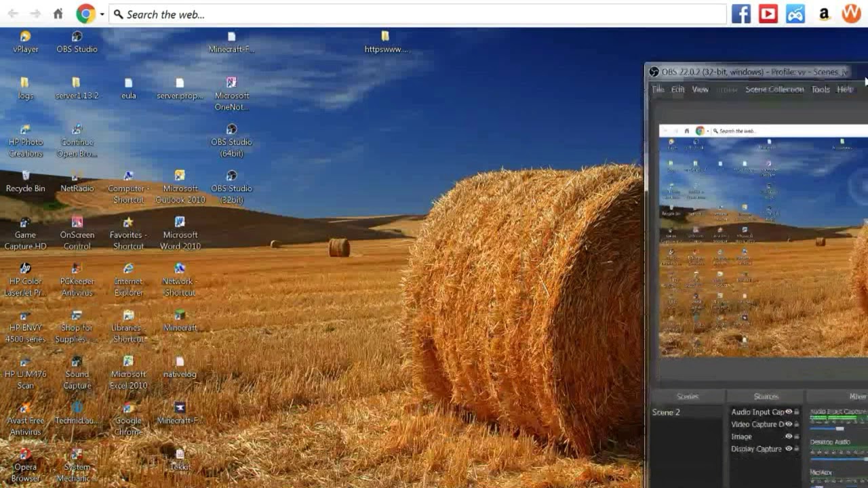Open Microsoft Excel 2010
The height and width of the screenshot is (488, 868).
[128, 373]
